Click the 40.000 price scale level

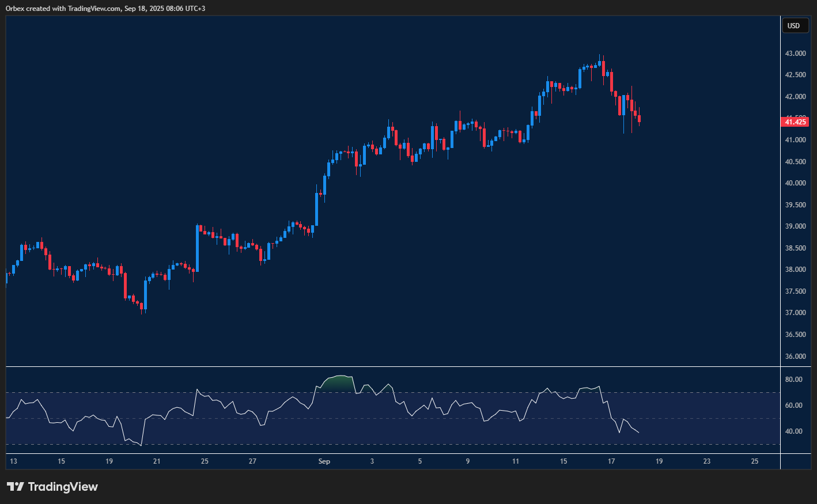coord(795,183)
